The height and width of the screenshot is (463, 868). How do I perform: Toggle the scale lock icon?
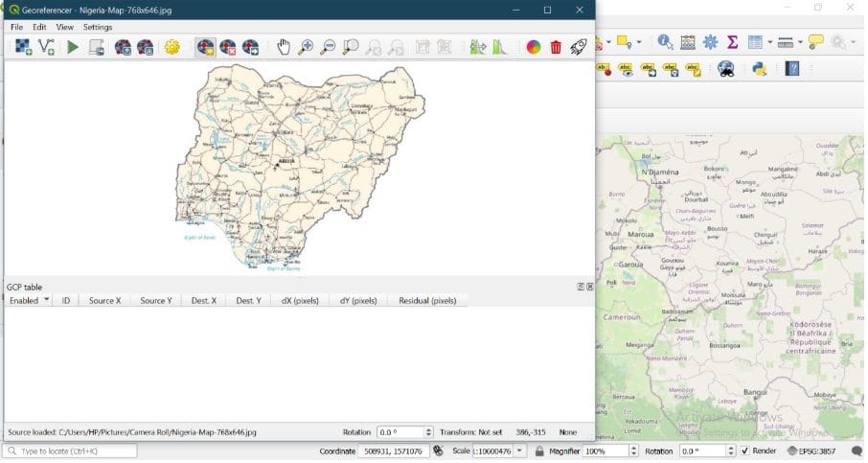click(540, 451)
